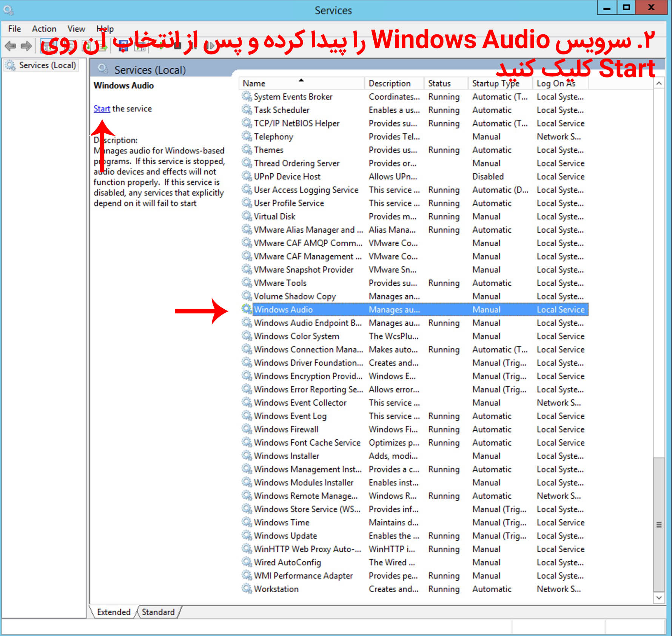
Task: Select the Windows Update service row
Action: click(x=285, y=536)
